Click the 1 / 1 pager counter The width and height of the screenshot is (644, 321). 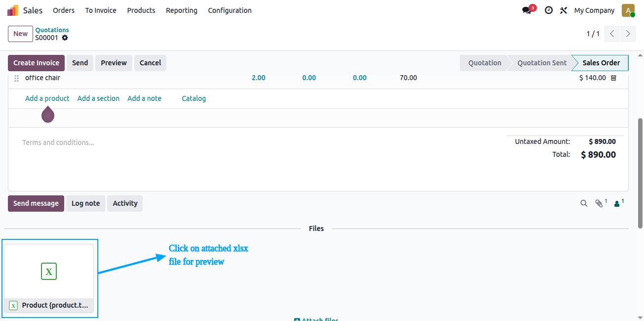593,34
